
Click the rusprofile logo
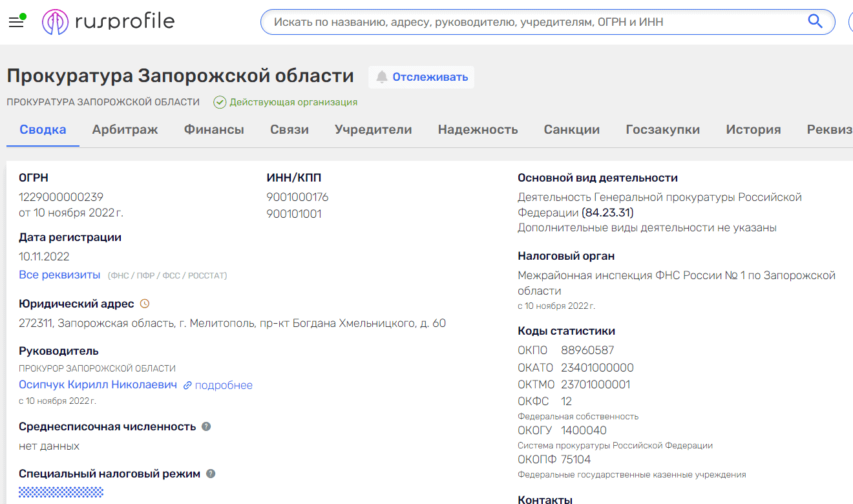tap(107, 21)
